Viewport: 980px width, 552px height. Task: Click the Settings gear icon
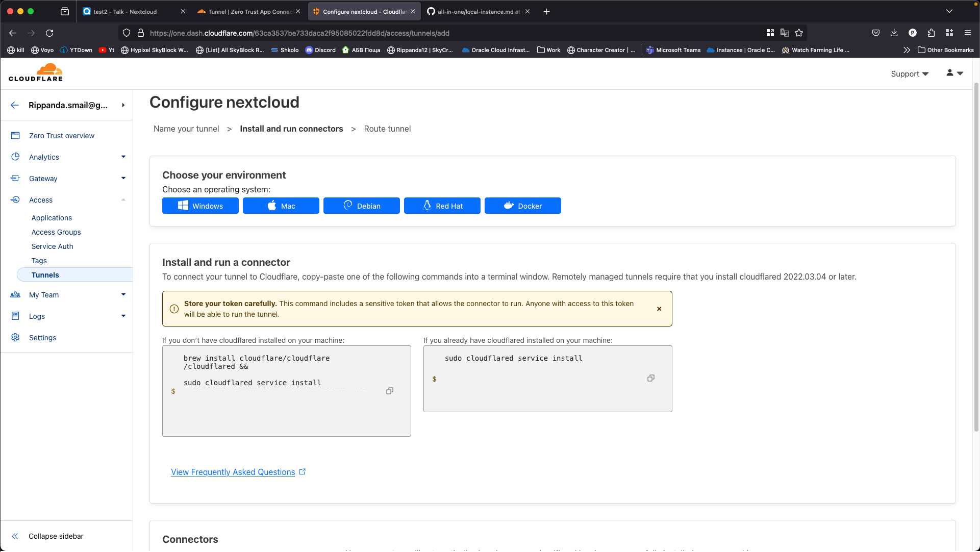pos(15,337)
